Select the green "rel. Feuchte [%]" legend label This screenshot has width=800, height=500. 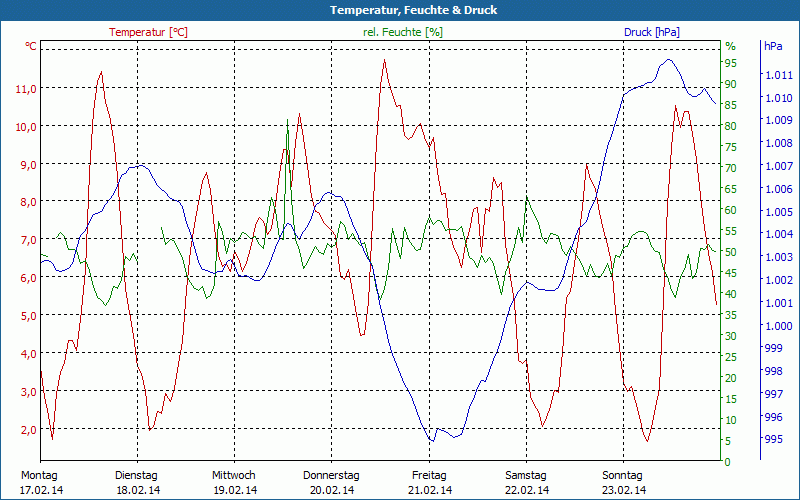(x=401, y=32)
